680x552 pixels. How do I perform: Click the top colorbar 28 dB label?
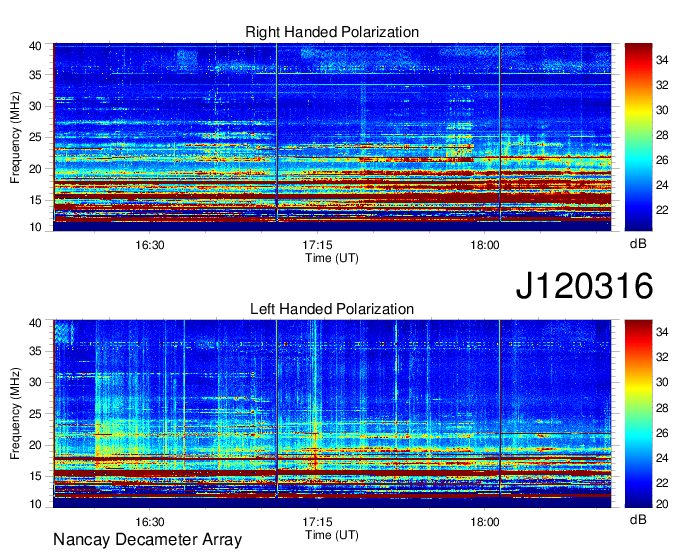[x=662, y=135]
